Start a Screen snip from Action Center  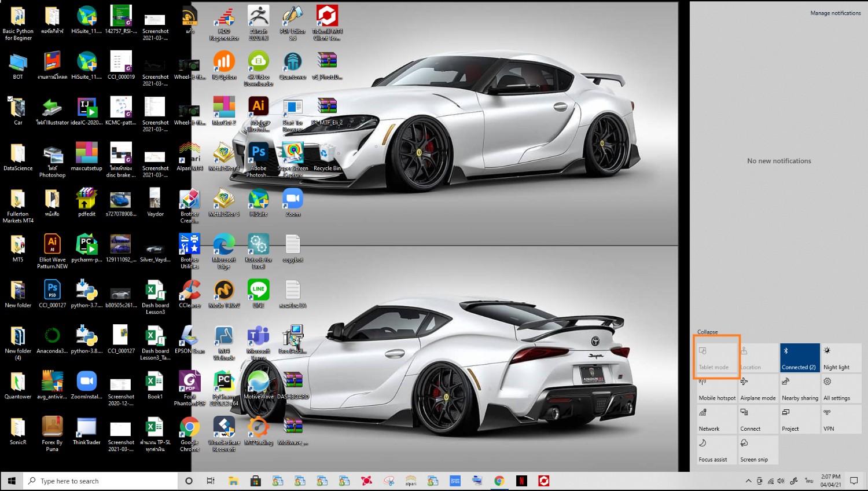pyautogui.click(x=758, y=449)
